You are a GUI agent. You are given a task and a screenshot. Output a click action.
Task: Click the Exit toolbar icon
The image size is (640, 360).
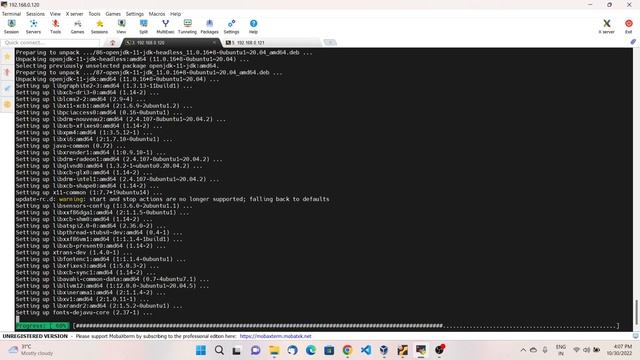(629, 27)
